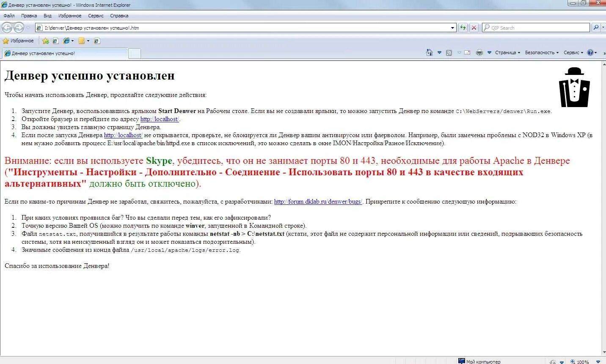
Task: Expand the Print dropdown arrow
Action: [489, 52]
